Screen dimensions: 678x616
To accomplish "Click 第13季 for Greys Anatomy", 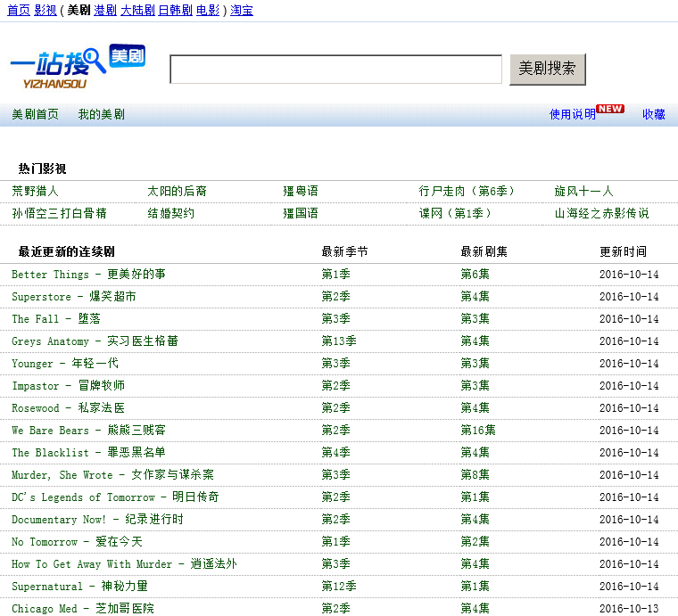I will [x=339, y=341].
